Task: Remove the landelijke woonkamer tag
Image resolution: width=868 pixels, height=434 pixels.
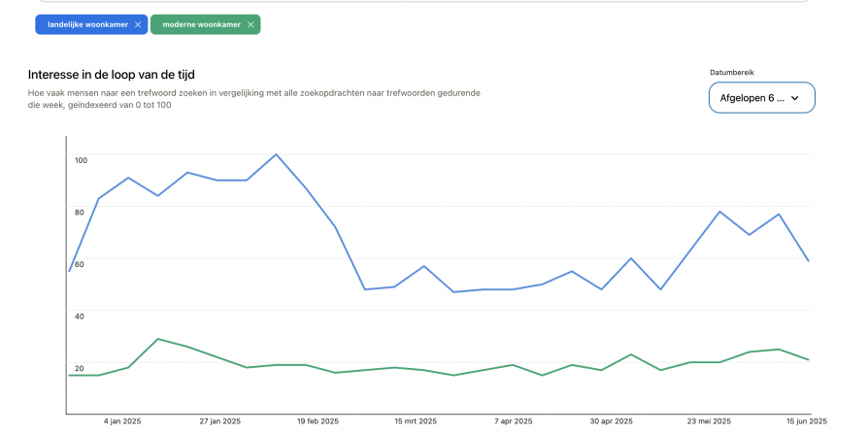Action: (138, 24)
